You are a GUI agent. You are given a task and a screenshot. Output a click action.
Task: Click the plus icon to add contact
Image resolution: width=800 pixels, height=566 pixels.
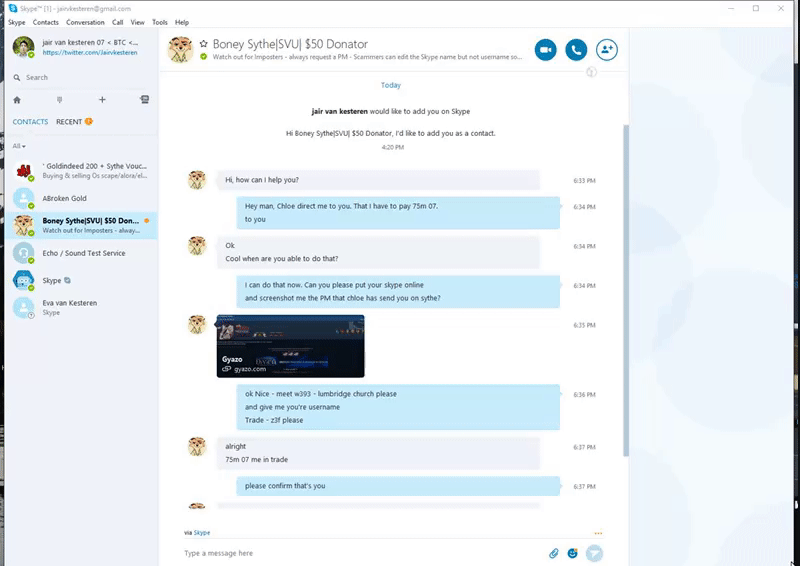[102, 100]
